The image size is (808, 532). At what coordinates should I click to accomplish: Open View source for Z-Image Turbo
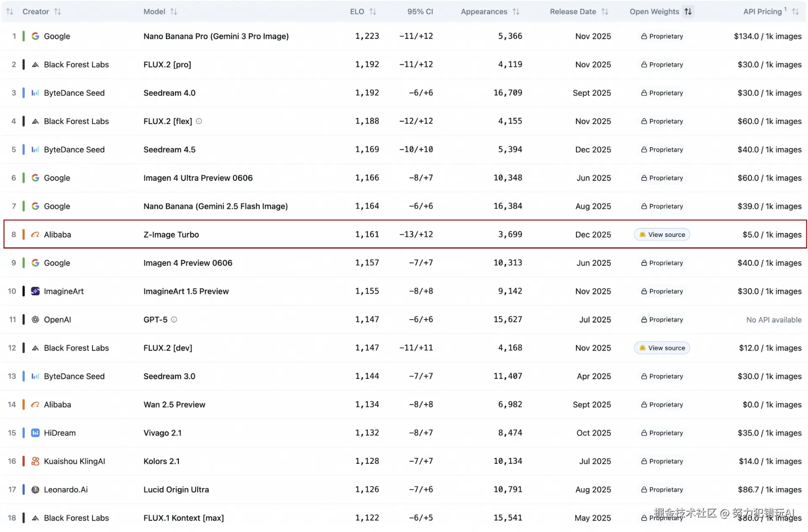(x=662, y=235)
